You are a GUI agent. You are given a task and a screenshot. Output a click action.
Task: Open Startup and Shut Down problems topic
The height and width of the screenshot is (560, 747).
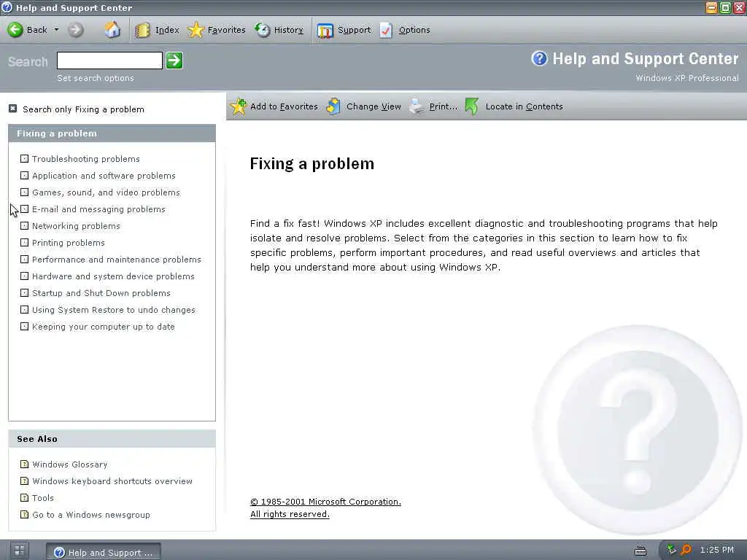coord(101,293)
